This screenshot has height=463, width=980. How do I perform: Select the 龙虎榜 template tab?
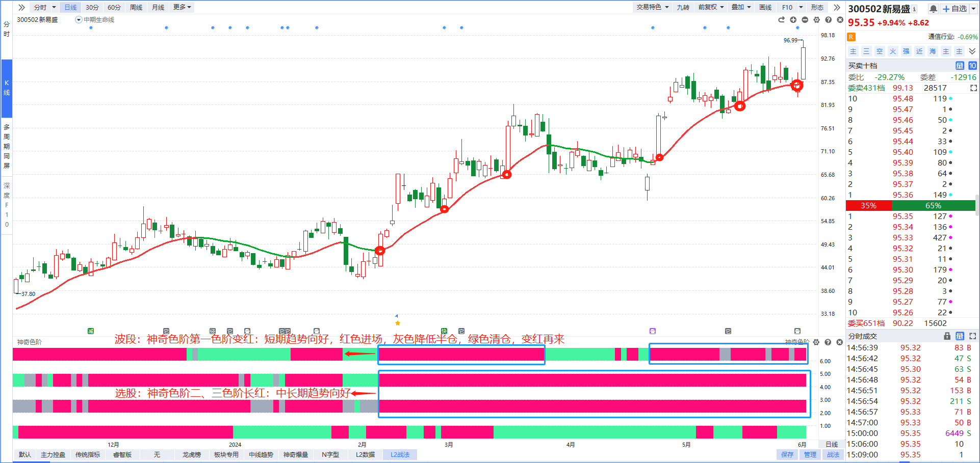[192, 454]
